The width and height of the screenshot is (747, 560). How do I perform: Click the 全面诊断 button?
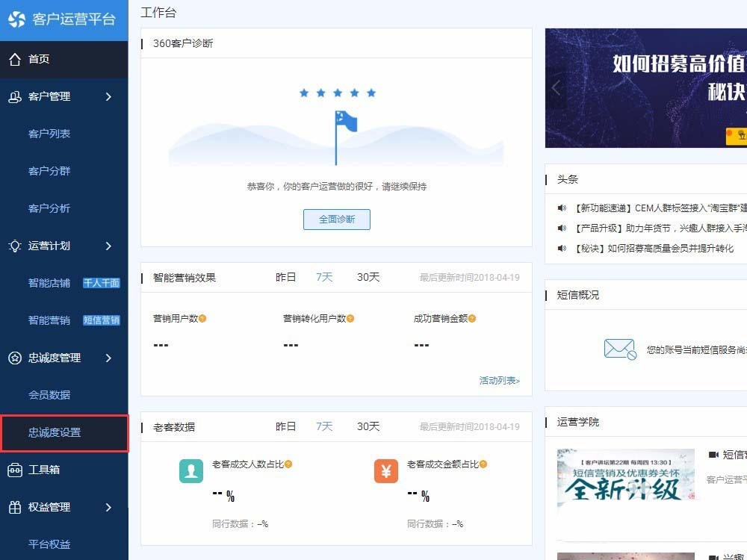point(337,220)
